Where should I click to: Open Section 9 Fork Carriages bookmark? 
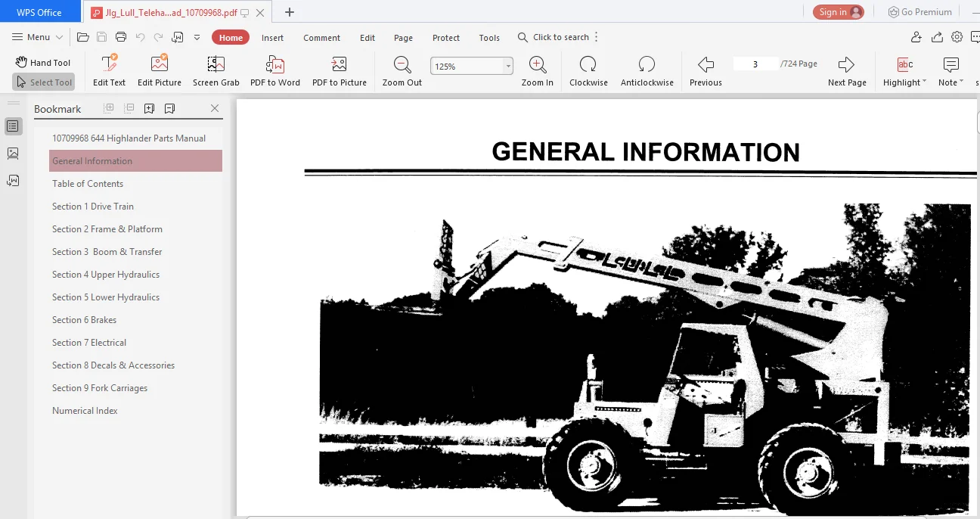click(x=100, y=388)
